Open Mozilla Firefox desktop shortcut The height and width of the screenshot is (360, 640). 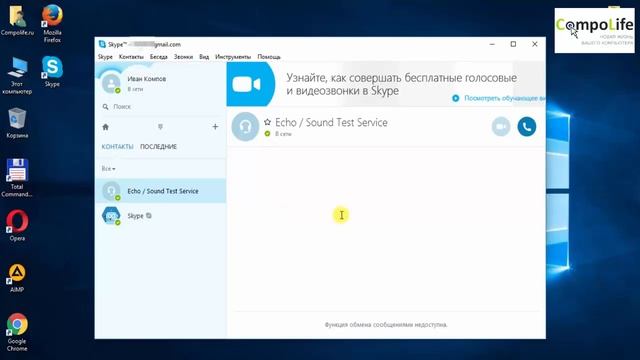(52, 24)
